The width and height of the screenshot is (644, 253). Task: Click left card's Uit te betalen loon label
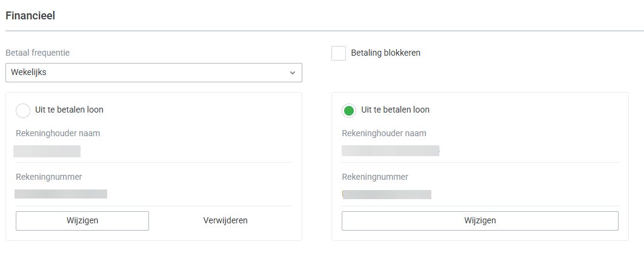coord(69,110)
